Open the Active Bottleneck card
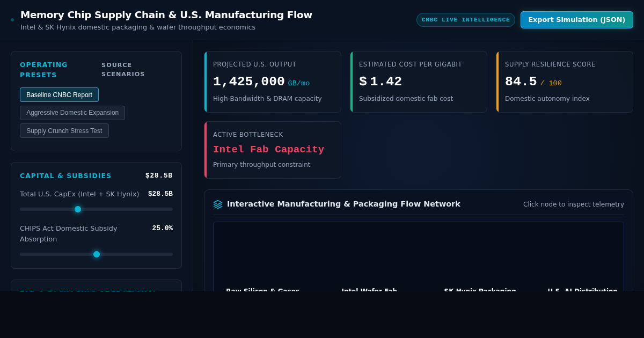The width and height of the screenshot is (644, 338). [x=273, y=150]
